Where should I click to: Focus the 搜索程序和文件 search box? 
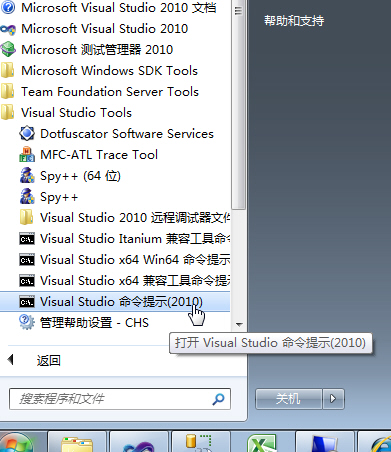point(120,399)
